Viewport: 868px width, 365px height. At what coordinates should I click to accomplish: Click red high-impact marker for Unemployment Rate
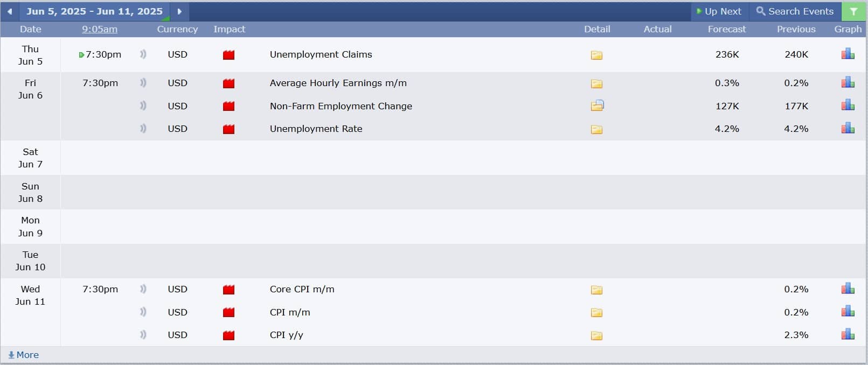(x=229, y=129)
